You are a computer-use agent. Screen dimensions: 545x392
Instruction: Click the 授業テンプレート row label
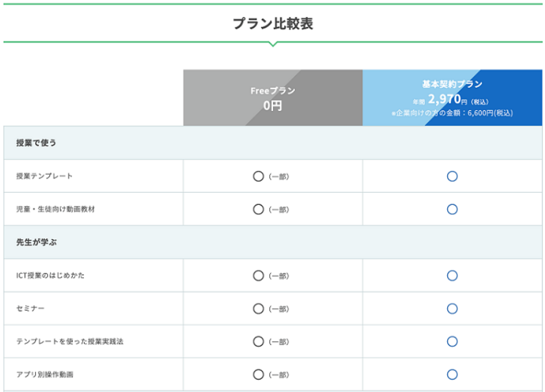coord(44,176)
